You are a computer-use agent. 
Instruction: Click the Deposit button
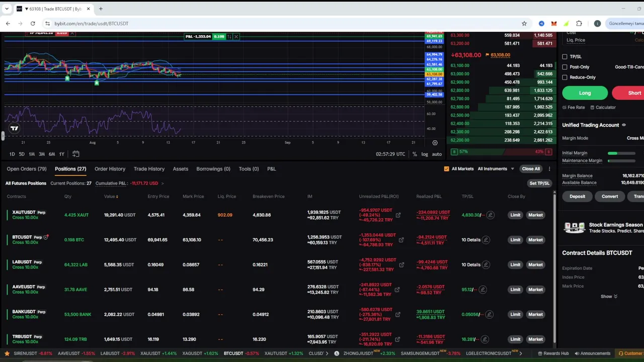tap(577, 197)
